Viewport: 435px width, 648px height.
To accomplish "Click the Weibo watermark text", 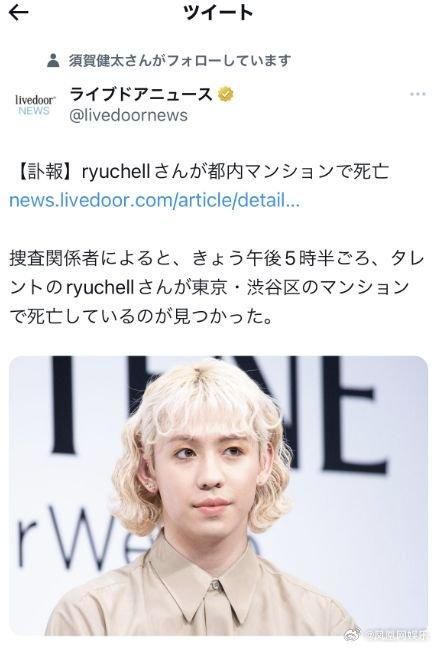I will point(394,633).
